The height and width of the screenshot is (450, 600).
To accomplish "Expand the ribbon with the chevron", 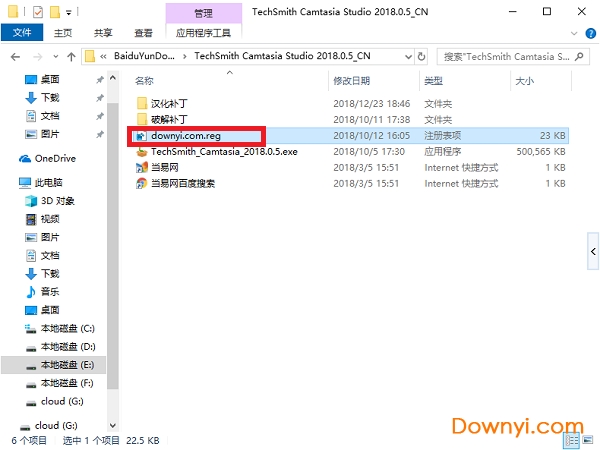I will [574, 33].
